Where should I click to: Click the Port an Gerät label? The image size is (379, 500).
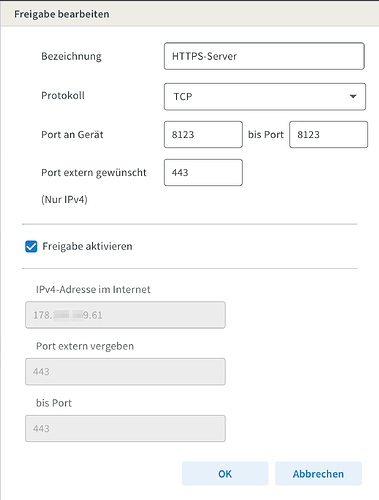72,135
